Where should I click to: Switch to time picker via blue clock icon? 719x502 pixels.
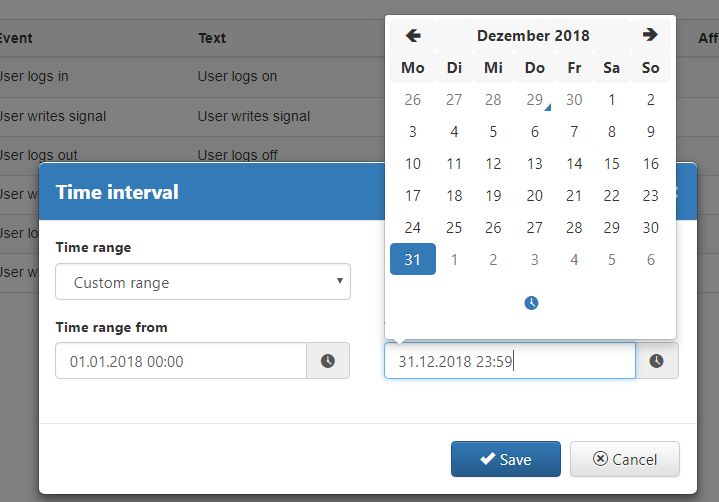point(531,303)
